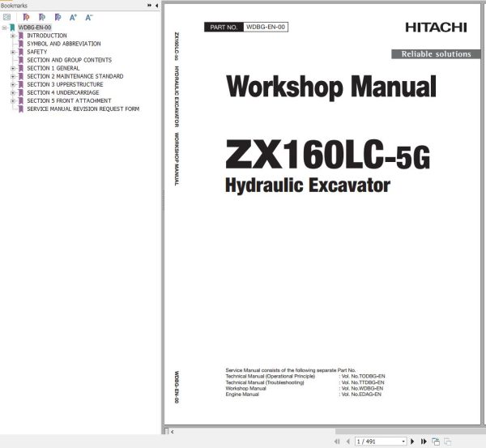Open SECTION 4 UNDERCARRIAGE bookmark
The height and width of the screenshot is (448, 486).
coord(63,92)
